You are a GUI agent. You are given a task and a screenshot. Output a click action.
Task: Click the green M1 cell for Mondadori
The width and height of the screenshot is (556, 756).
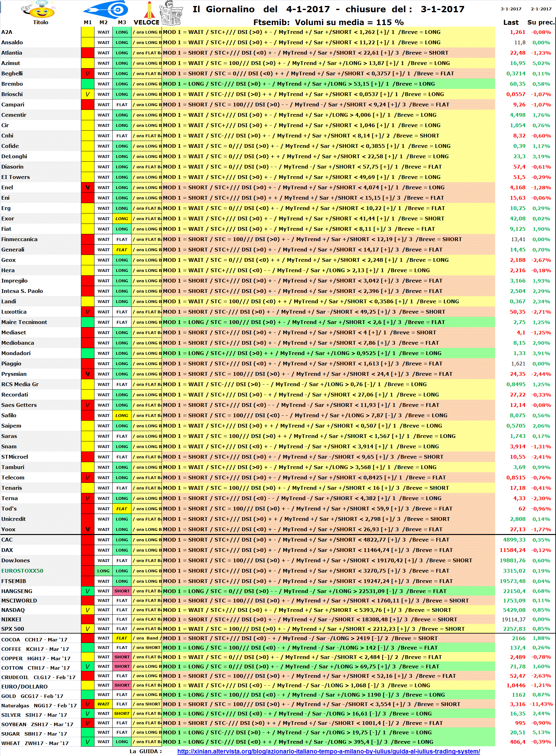point(88,353)
